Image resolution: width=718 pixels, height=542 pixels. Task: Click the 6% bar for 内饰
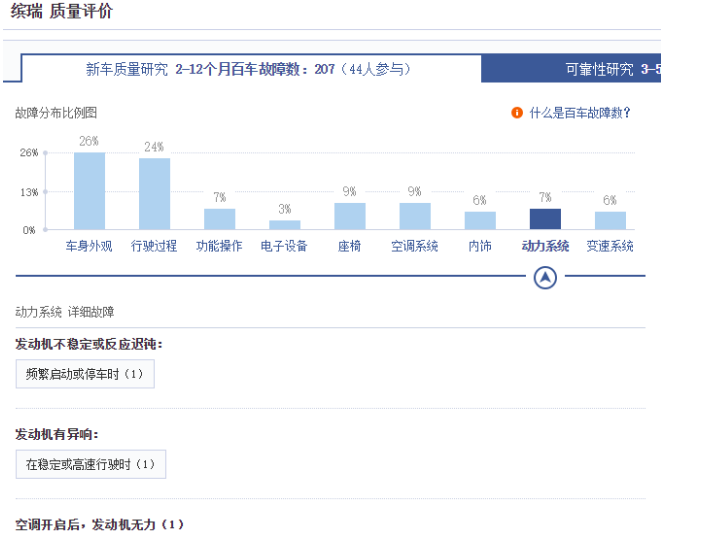pos(480,221)
